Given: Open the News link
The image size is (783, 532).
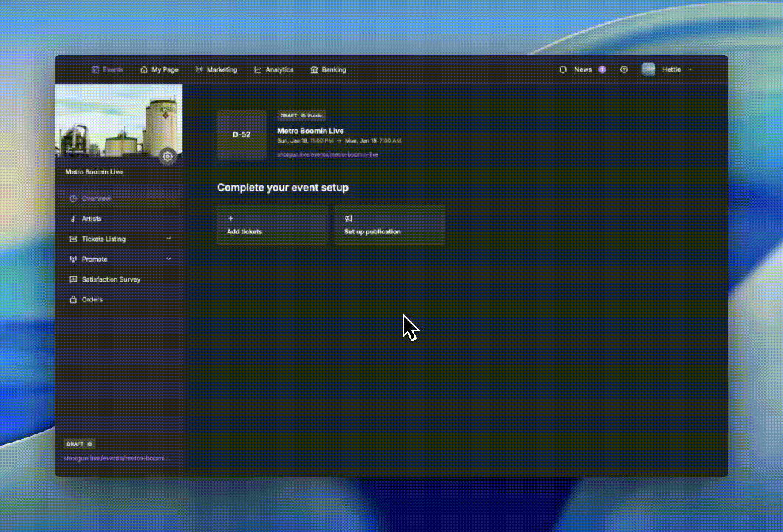Looking at the screenshot, I should click(x=583, y=70).
